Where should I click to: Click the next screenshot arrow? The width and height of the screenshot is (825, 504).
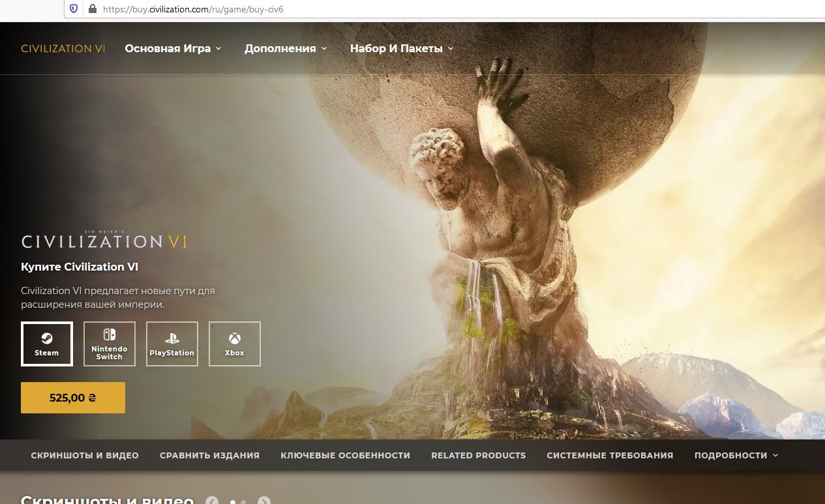point(263,501)
